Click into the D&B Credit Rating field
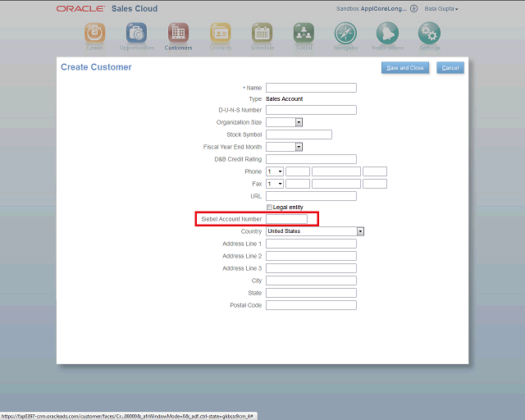Screen dimensions: 525x420 (311, 159)
